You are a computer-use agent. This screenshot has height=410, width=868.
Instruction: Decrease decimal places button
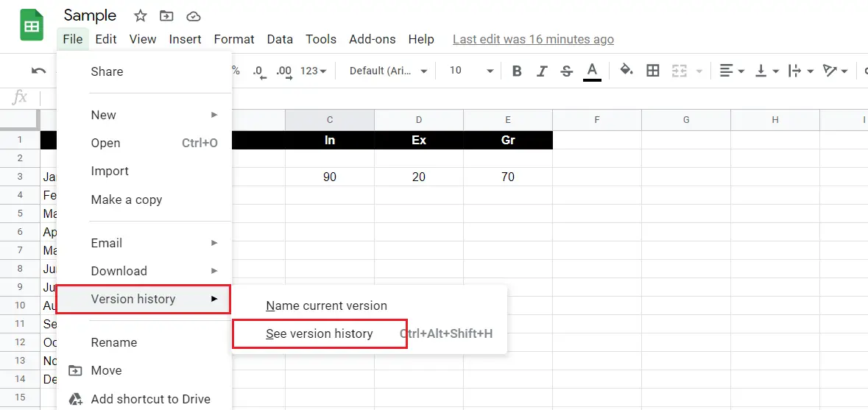[x=259, y=71]
